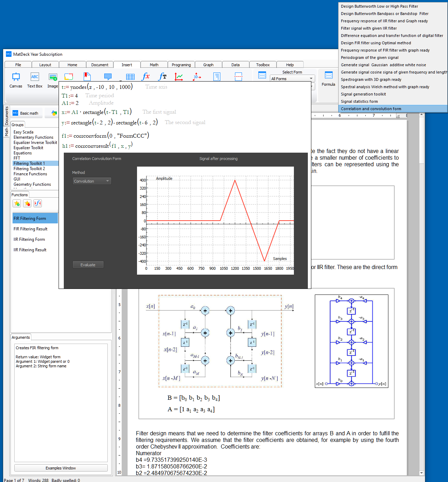The width and height of the screenshot is (448, 482).
Task: Open the Examples Window button
Action: click(x=61, y=468)
